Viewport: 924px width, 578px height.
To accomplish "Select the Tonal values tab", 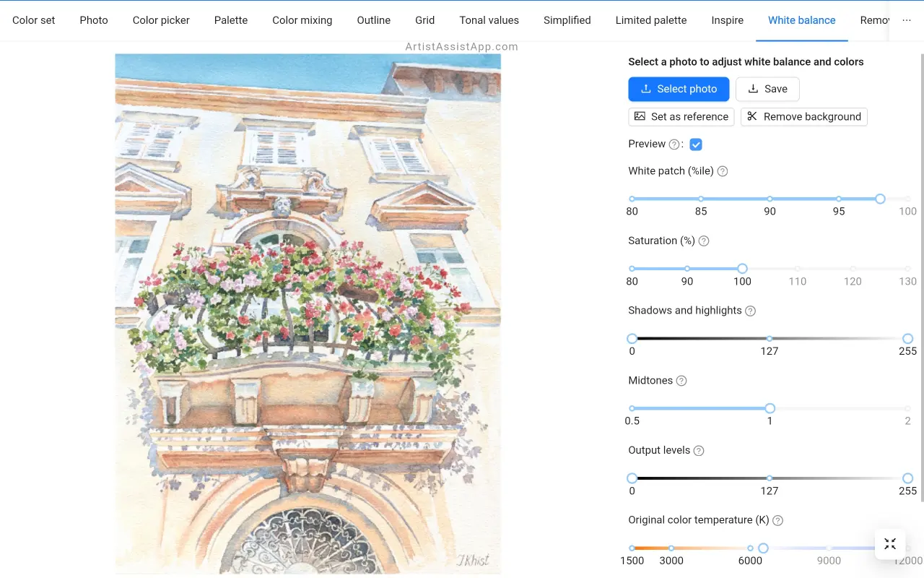I will pos(489,20).
